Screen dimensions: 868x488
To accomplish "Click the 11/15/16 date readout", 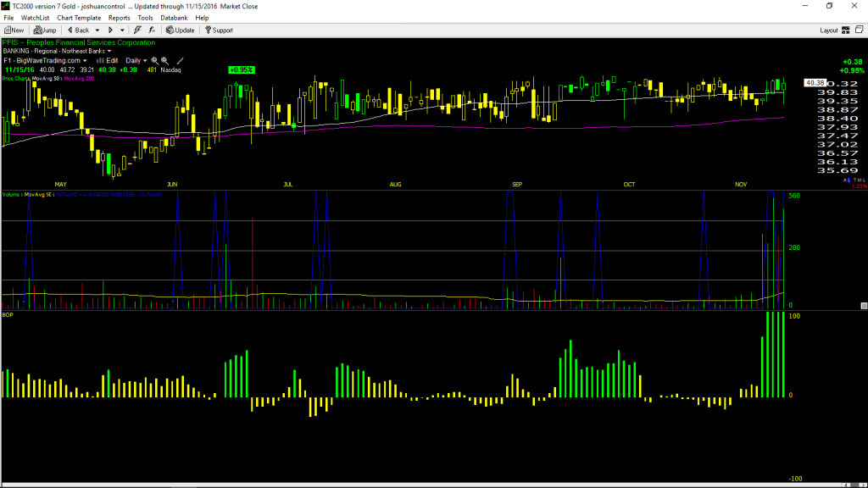I will (19, 70).
